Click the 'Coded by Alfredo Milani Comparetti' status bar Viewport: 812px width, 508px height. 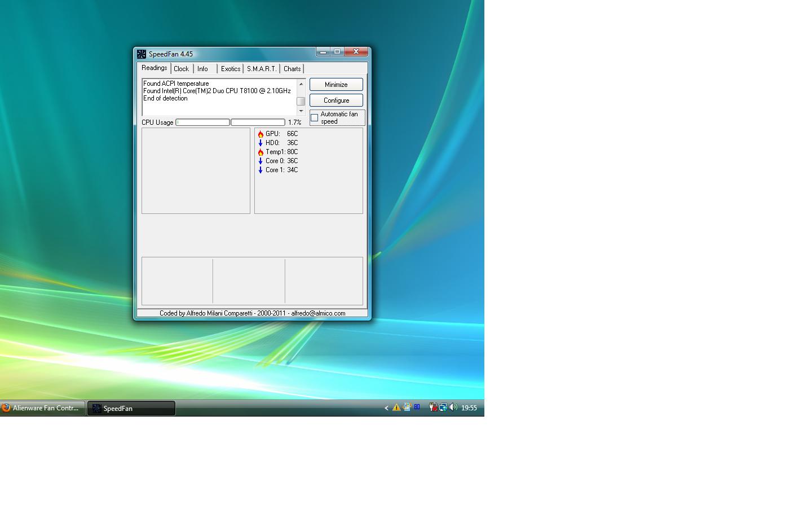[252, 313]
